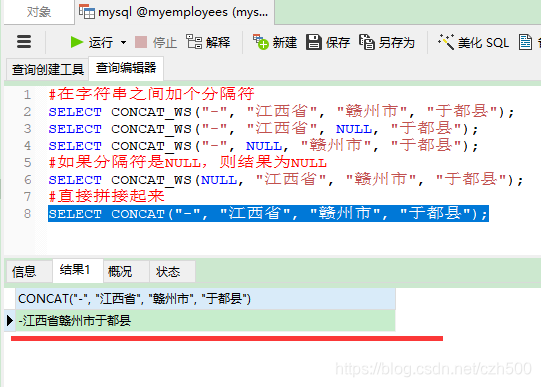The image size is (541, 387).
Task: Click the document icon right of Beautify SQL
Action: pyautogui.click(x=525, y=42)
